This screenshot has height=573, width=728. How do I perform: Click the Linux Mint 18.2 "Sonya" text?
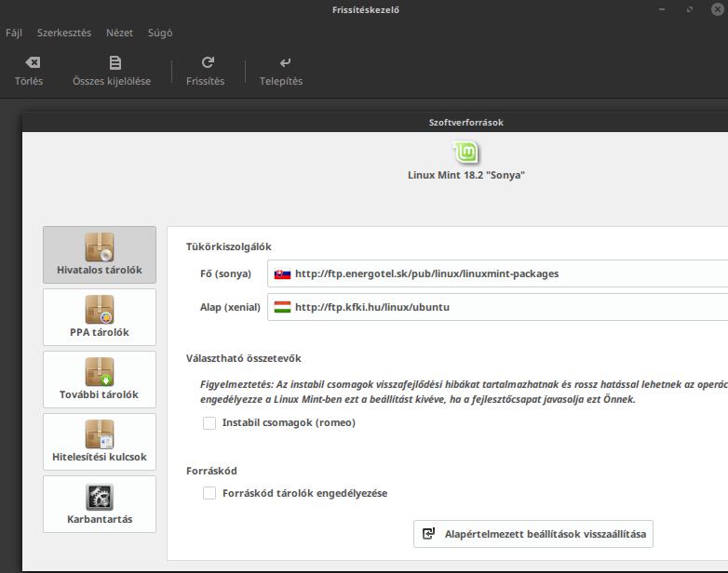pos(466,175)
